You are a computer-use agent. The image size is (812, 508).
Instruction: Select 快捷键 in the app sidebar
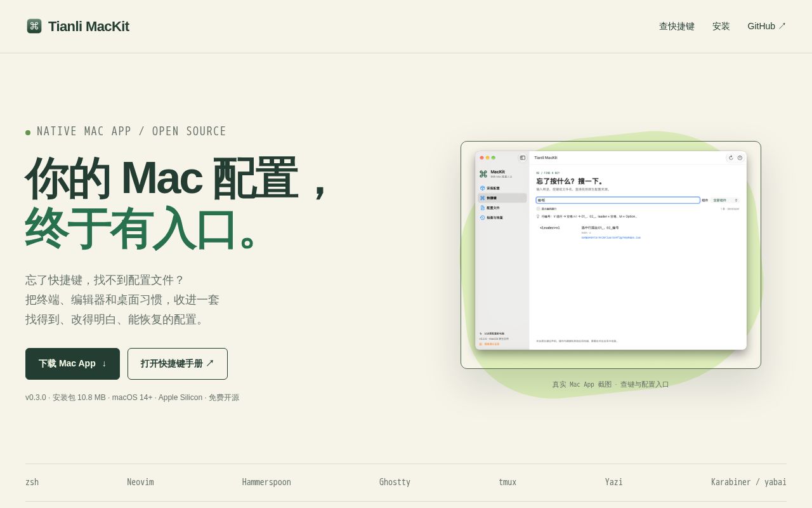coord(502,198)
